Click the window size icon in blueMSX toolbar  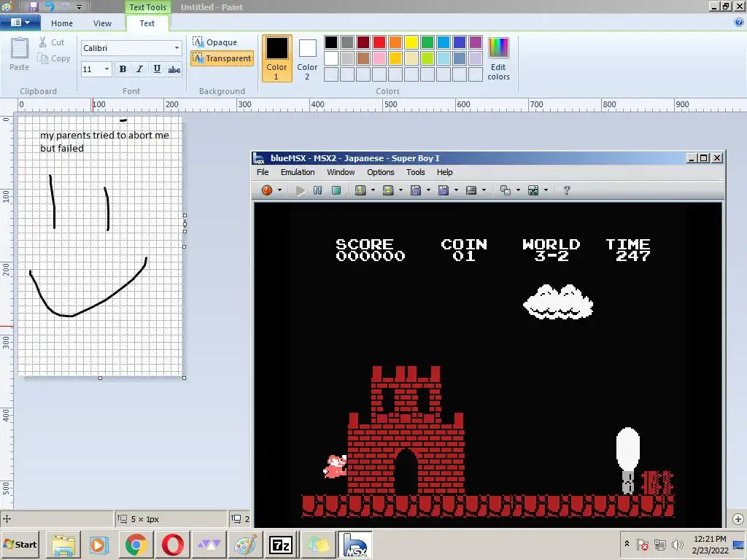pos(506,190)
